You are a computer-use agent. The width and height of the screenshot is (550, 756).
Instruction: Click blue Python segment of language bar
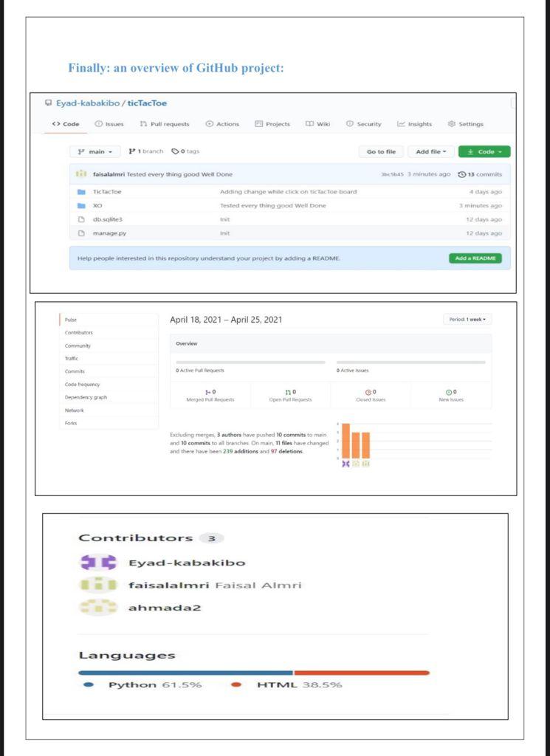(185, 673)
